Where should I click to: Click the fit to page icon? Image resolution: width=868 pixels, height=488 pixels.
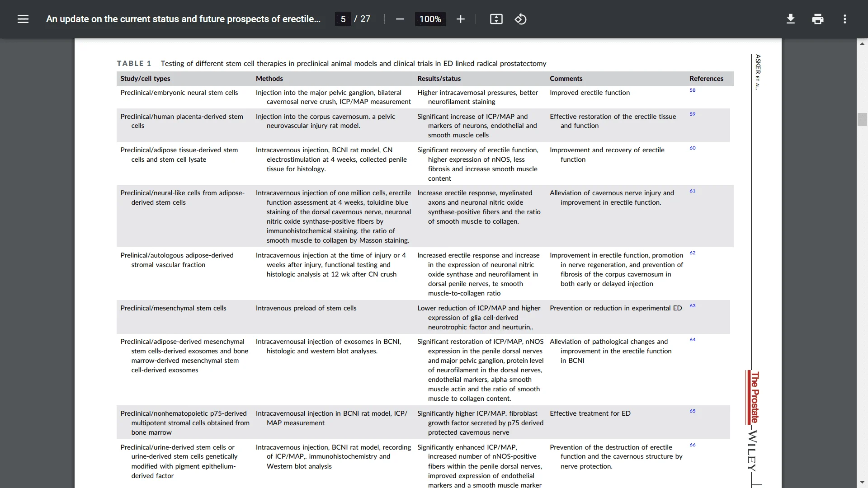(x=496, y=19)
